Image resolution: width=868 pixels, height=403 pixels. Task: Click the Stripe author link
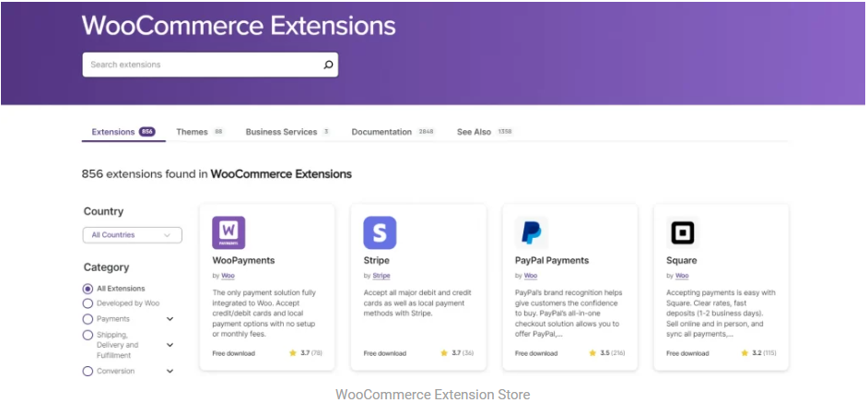pos(381,276)
